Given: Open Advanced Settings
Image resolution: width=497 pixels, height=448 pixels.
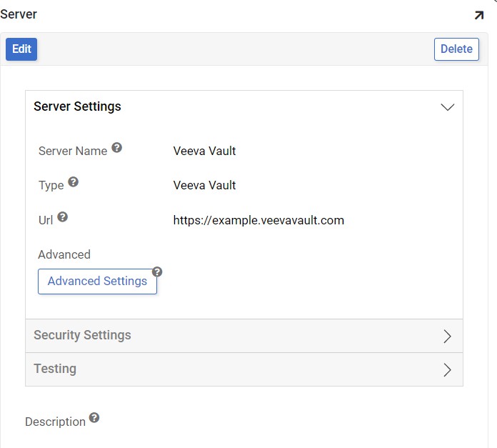Looking at the screenshot, I should [97, 282].
